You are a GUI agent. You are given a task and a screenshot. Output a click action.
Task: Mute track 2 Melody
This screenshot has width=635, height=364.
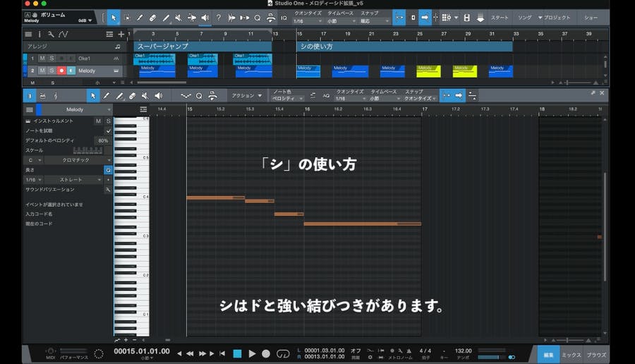point(42,71)
